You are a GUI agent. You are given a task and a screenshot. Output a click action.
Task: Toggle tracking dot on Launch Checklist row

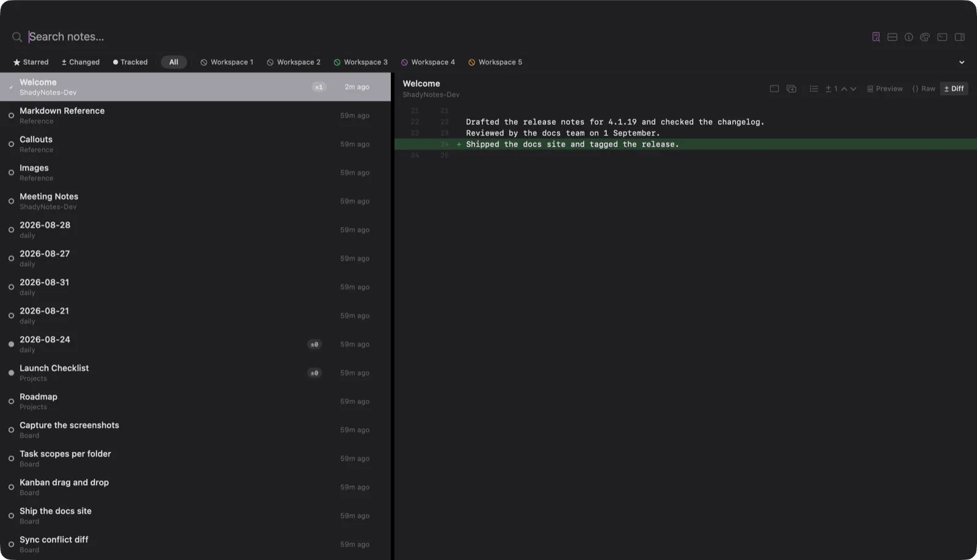pos(11,373)
